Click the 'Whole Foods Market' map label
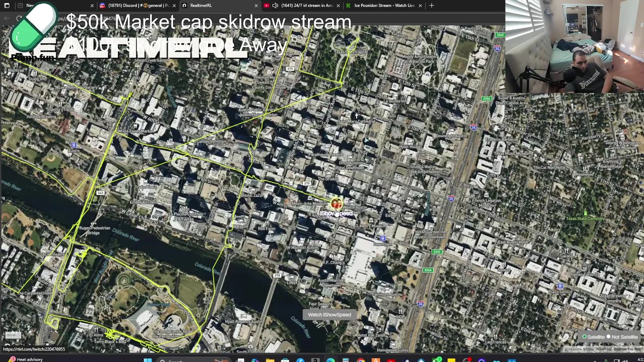644x362 pixels. tap(135, 131)
